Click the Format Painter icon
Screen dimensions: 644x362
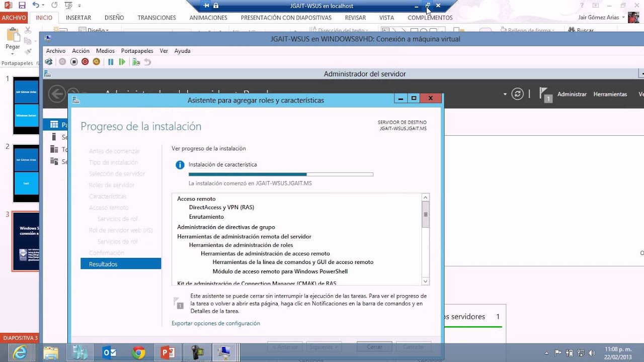pyautogui.click(x=28, y=51)
